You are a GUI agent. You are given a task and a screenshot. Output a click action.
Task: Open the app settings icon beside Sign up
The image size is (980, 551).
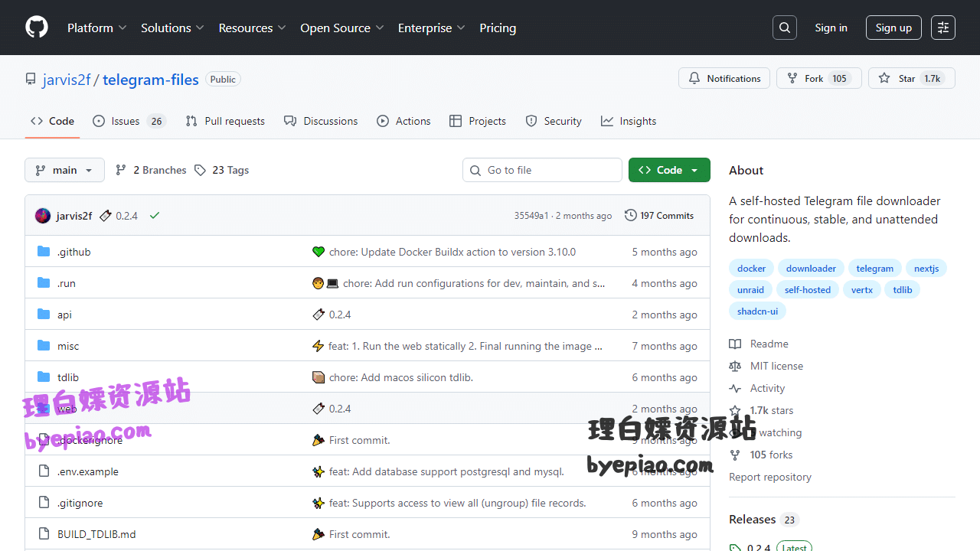tap(943, 28)
